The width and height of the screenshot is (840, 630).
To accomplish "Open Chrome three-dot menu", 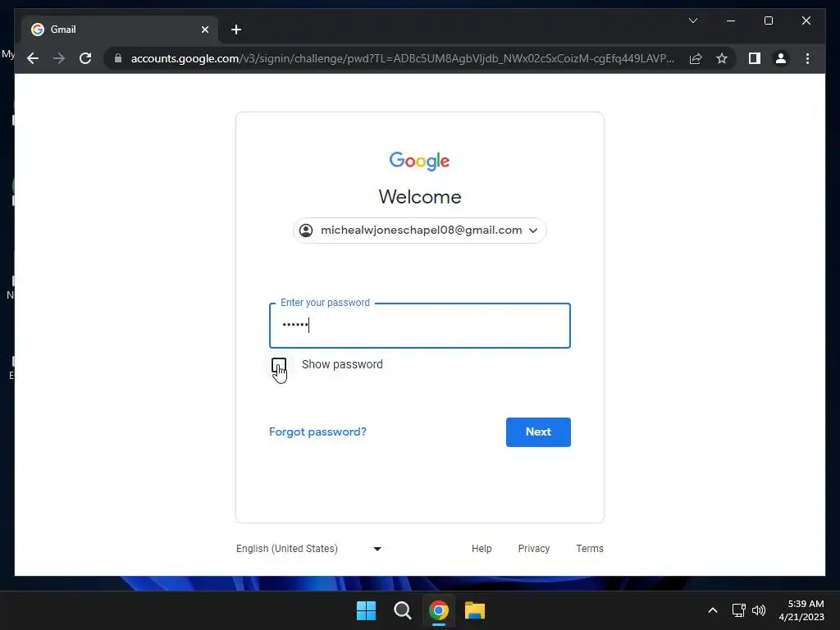I will pos(807,58).
